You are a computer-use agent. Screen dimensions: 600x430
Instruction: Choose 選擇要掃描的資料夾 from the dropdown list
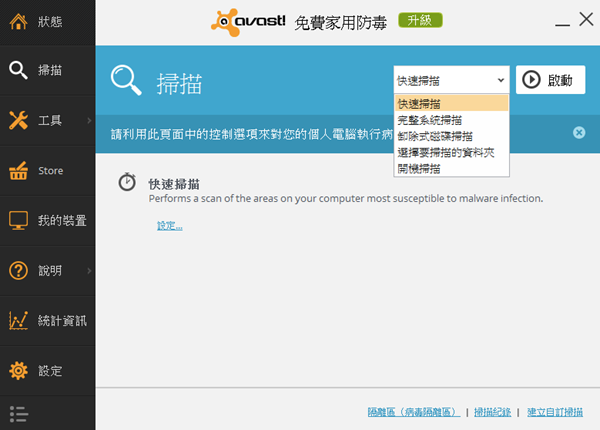[x=452, y=152]
